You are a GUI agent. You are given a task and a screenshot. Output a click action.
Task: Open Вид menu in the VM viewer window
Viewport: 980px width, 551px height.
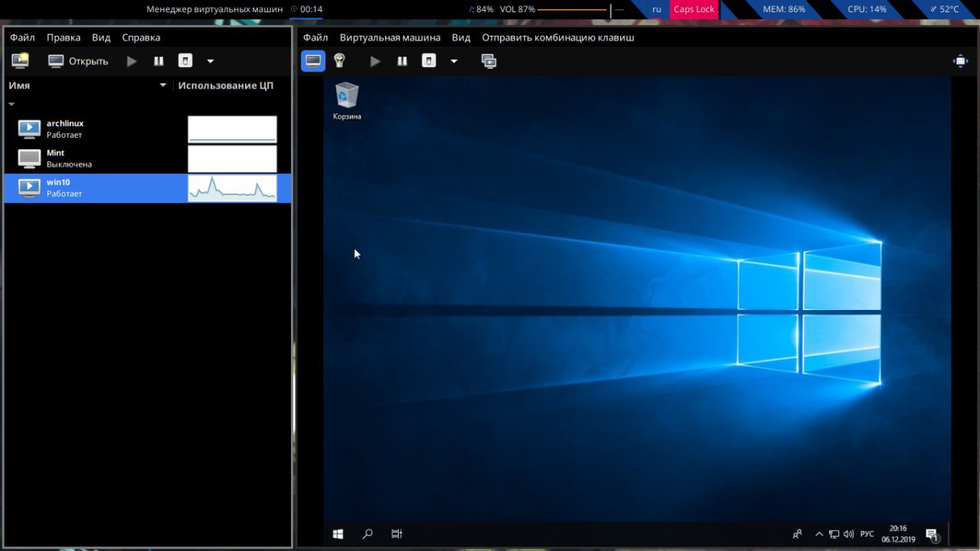[461, 37]
